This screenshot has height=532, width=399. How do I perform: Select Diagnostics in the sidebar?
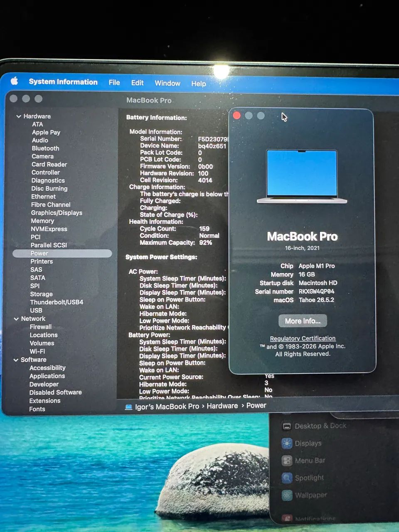(48, 180)
